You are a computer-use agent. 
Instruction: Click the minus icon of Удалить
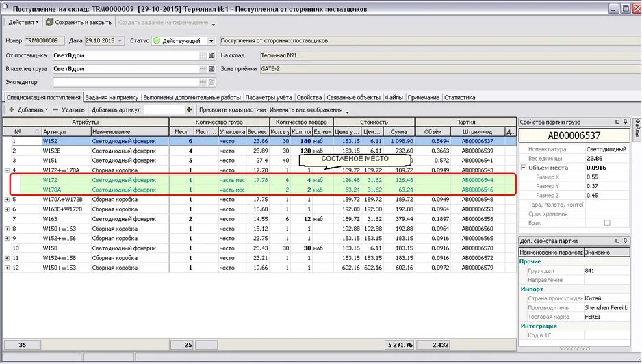56,109
